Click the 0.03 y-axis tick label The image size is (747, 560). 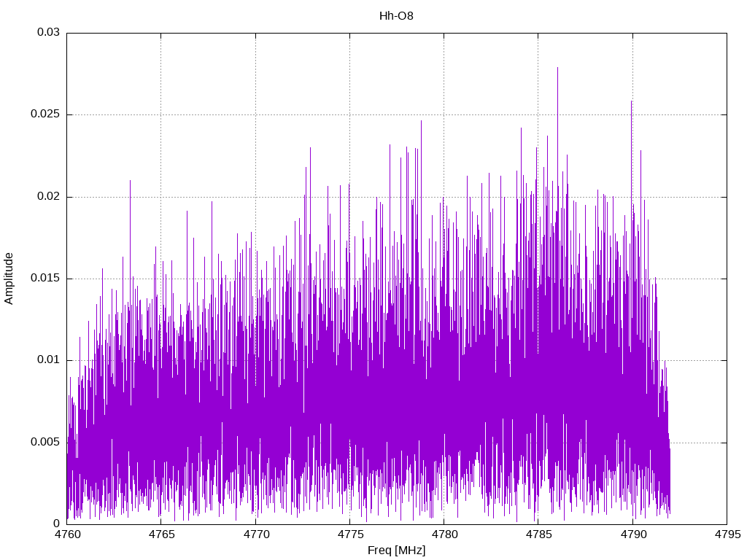tap(48, 32)
